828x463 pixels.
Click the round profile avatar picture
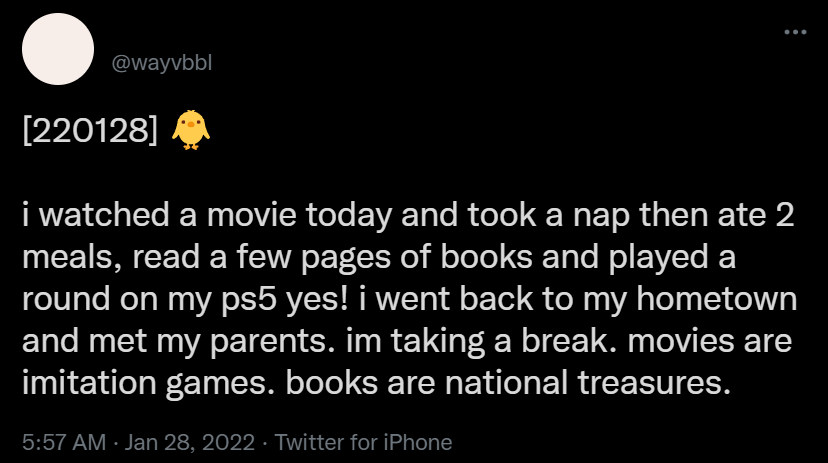click(58, 49)
